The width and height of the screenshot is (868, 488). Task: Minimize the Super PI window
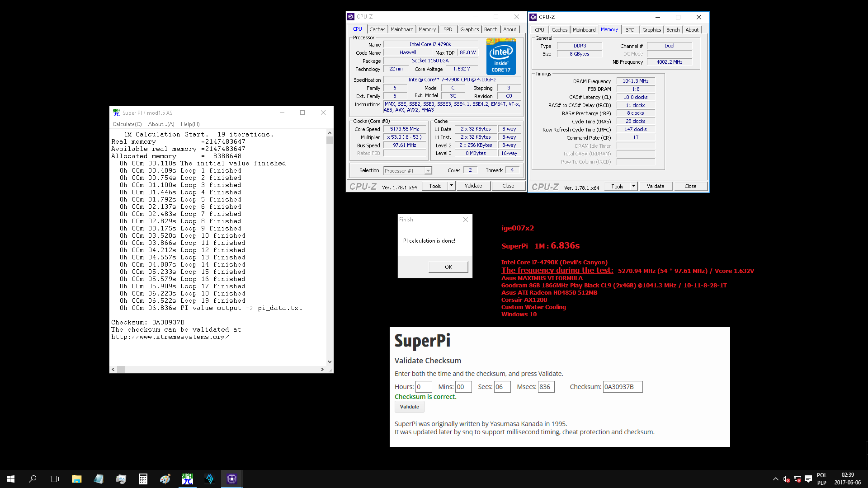(x=282, y=113)
